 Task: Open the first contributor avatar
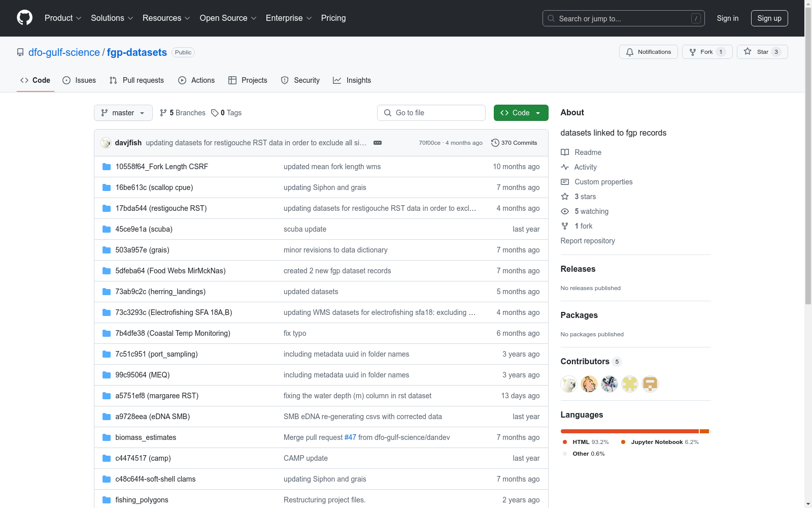[x=569, y=384]
